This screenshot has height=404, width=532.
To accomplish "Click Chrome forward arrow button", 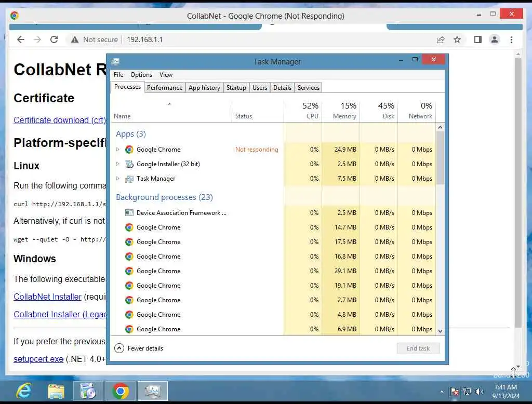I will point(37,39).
